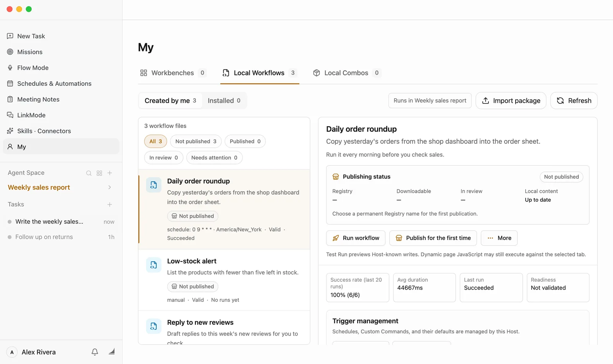
Task: Open the Write the weekly sales task
Action: (x=61, y=221)
